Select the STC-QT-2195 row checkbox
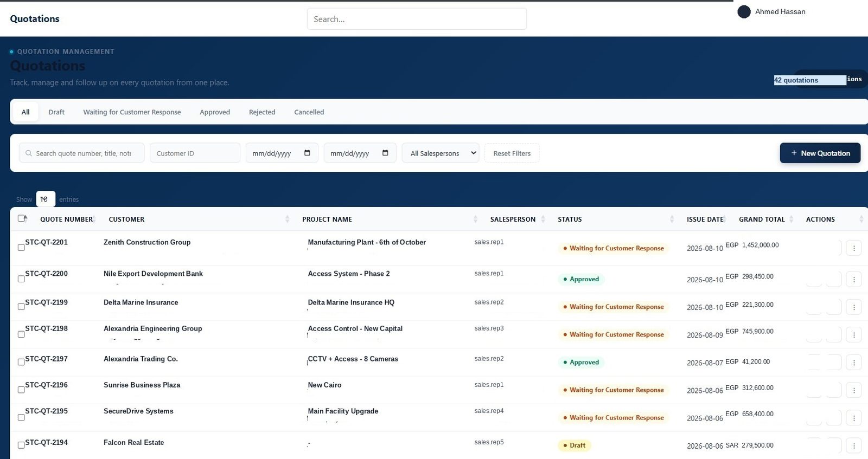The image size is (868, 459). pyautogui.click(x=21, y=417)
